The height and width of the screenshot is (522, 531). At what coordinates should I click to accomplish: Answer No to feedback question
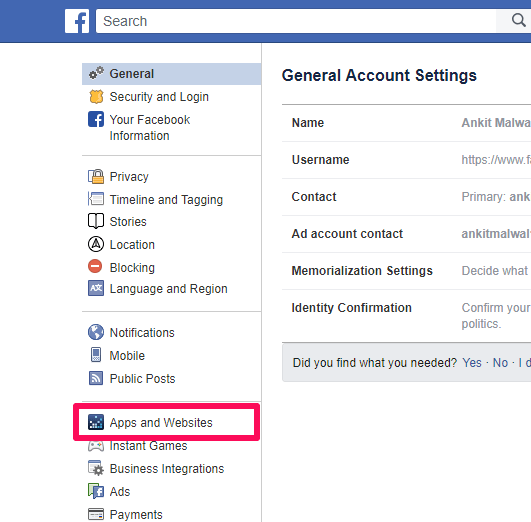(x=500, y=362)
